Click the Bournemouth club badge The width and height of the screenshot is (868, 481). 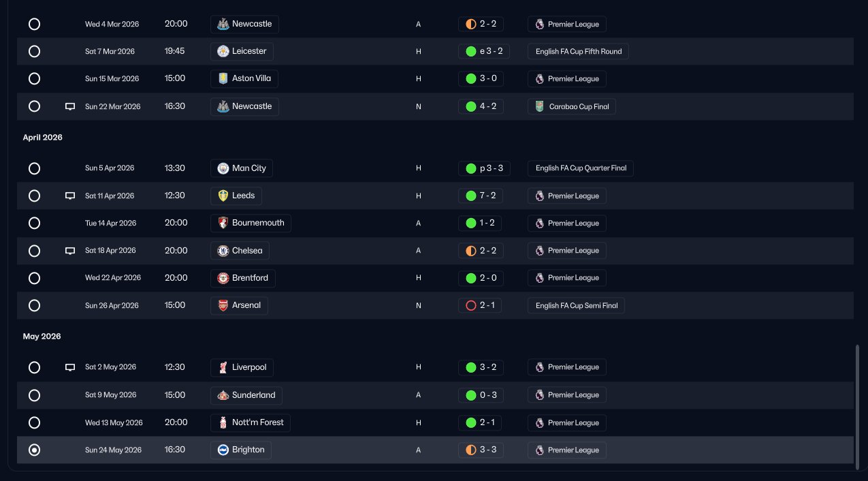pos(223,223)
